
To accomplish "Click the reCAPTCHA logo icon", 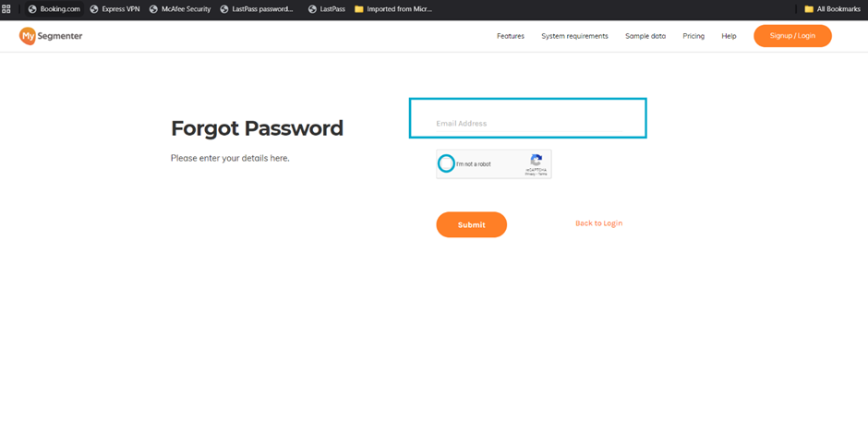I will (536, 160).
